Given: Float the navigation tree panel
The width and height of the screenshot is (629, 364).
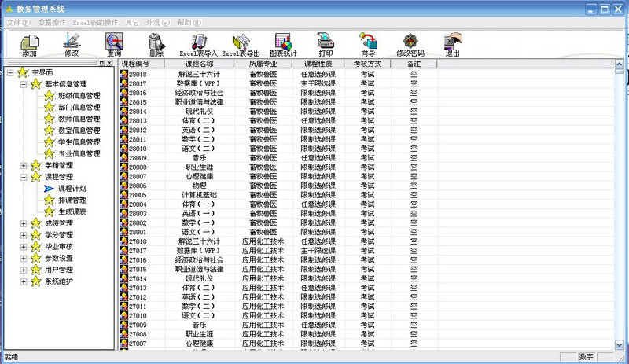Looking at the screenshot, I should [x=102, y=63].
